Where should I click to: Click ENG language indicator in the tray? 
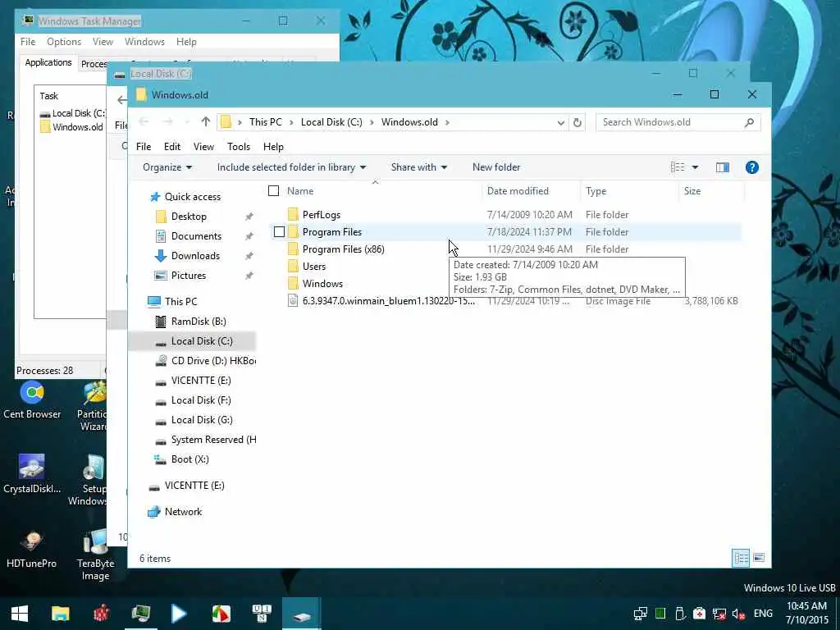pyautogui.click(x=763, y=614)
